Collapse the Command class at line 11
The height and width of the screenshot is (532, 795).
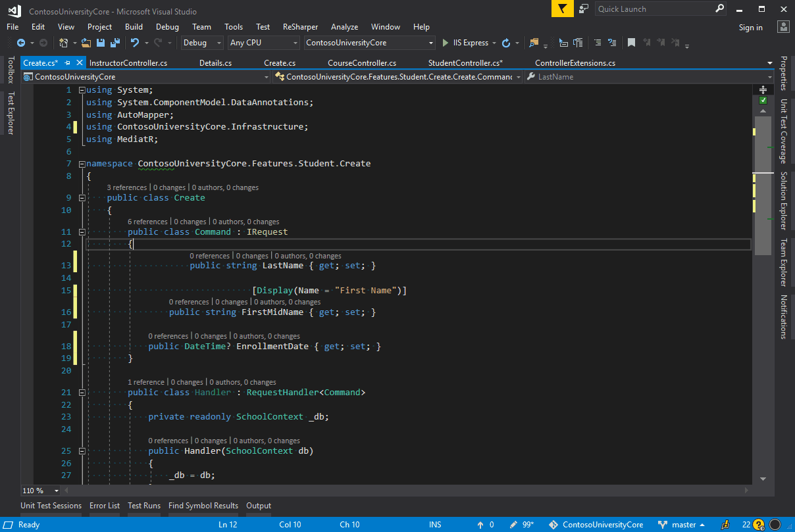coord(82,232)
